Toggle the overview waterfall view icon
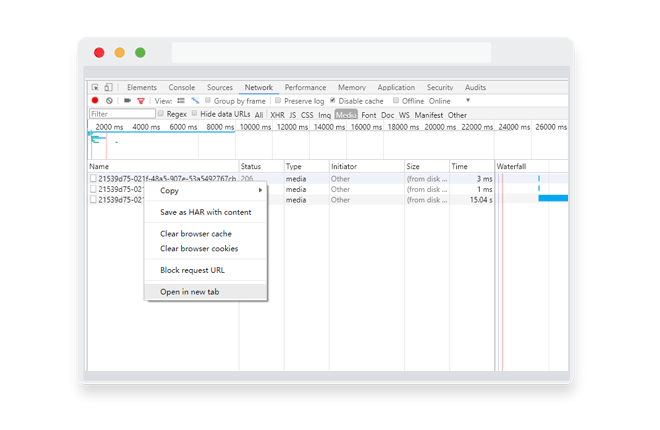The image size is (660, 430). 195,101
